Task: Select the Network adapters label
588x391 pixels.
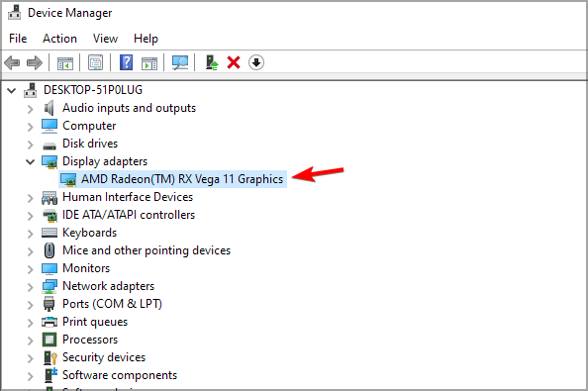Action: tap(108, 286)
